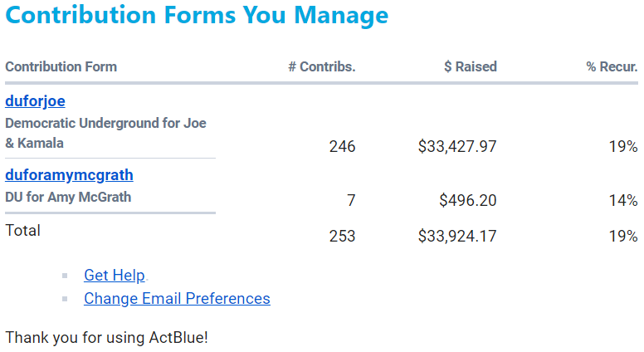Click the Total row label
The height and width of the screenshot is (352, 644).
pyautogui.click(x=22, y=231)
